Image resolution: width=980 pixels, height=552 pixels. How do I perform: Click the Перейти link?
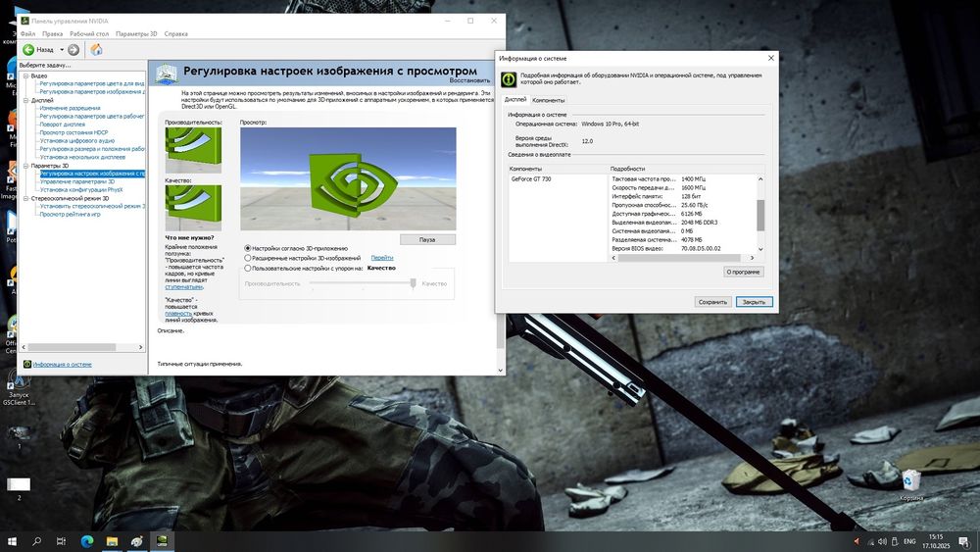point(382,258)
